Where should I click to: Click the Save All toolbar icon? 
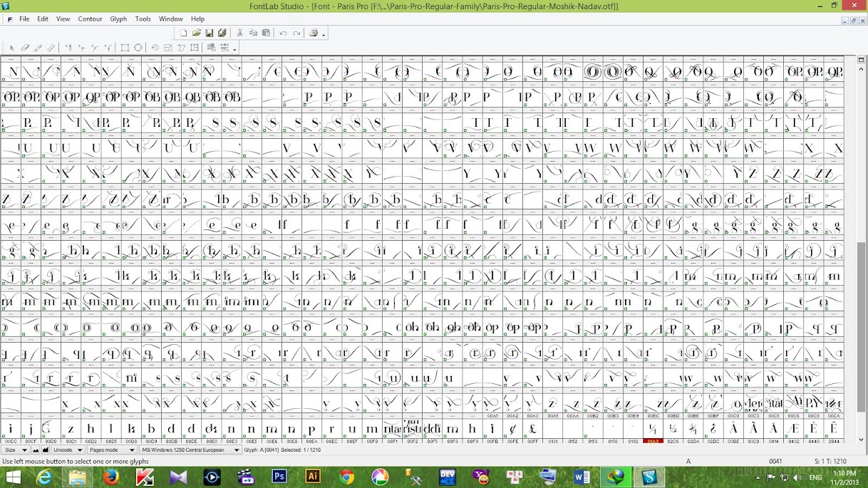click(222, 33)
